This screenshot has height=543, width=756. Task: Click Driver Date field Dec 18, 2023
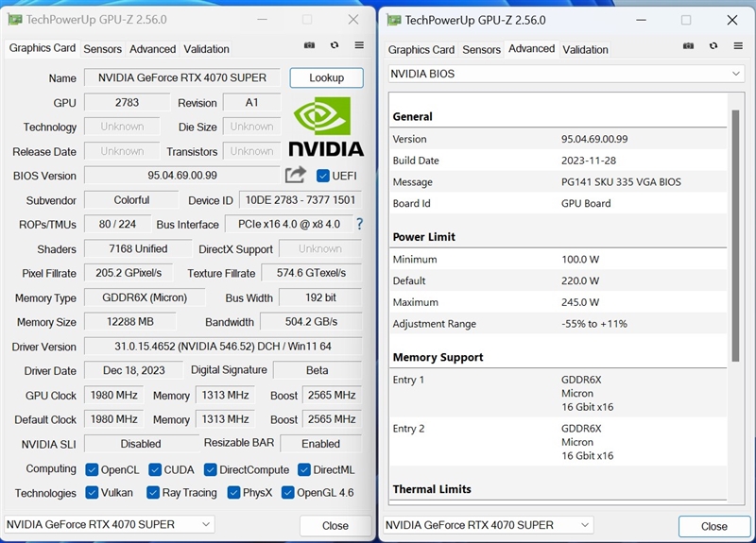(133, 370)
